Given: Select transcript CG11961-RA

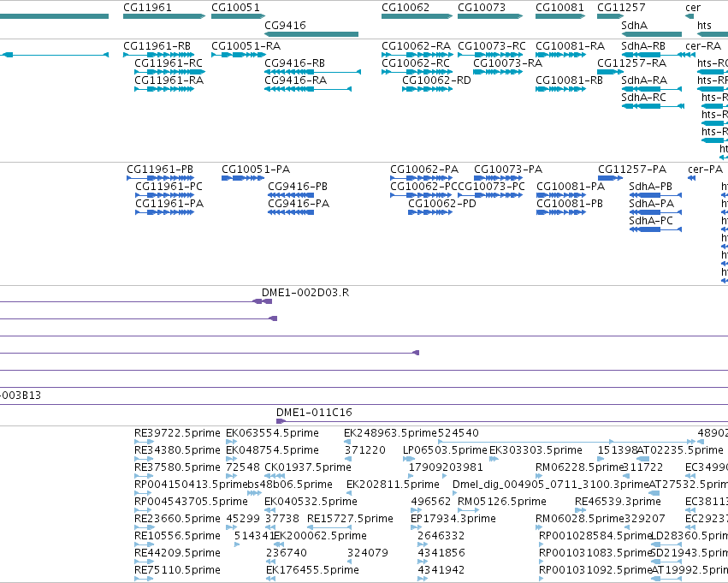Looking at the screenshot, I should 164,89.
